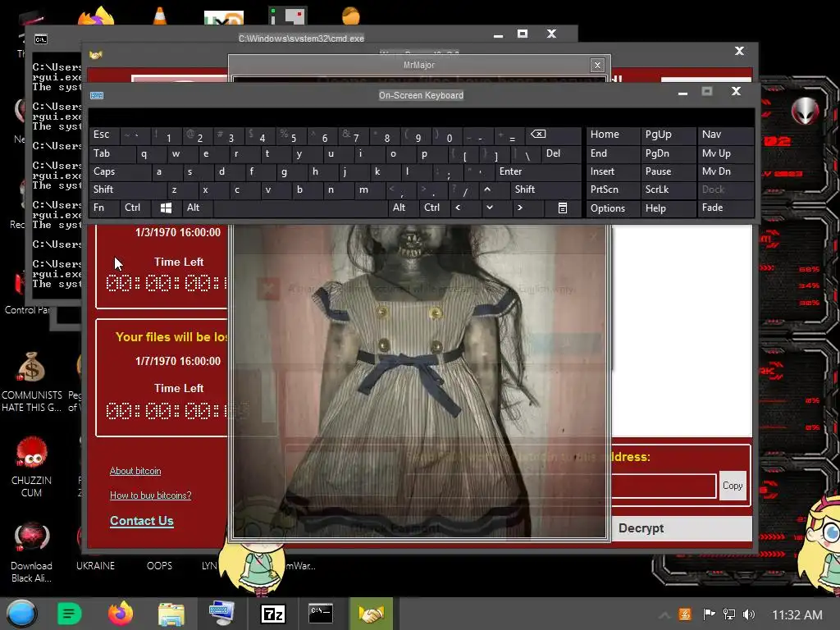Toggle the right Alt key
This screenshot has width=840, height=630.
[404, 208]
